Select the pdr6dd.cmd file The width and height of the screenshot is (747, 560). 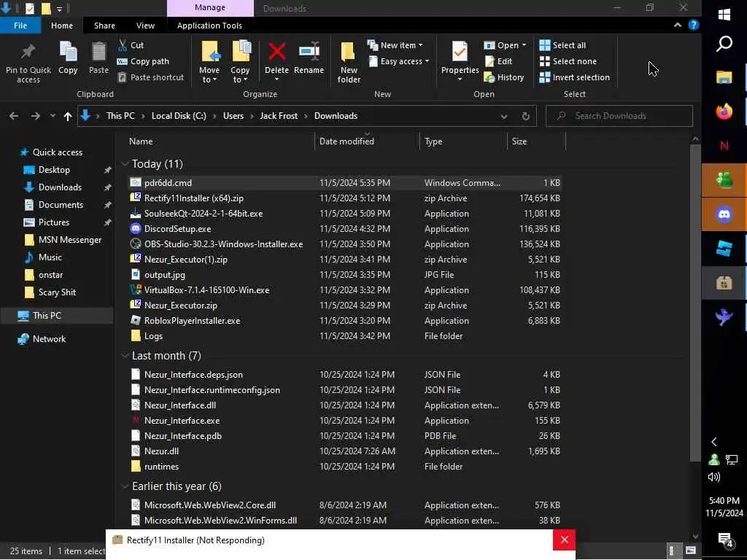tap(345, 183)
